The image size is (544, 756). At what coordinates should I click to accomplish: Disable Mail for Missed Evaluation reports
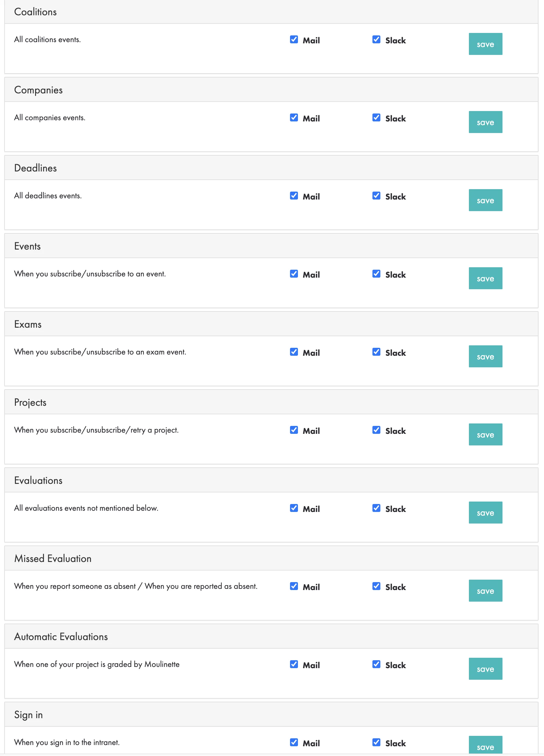point(293,586)
